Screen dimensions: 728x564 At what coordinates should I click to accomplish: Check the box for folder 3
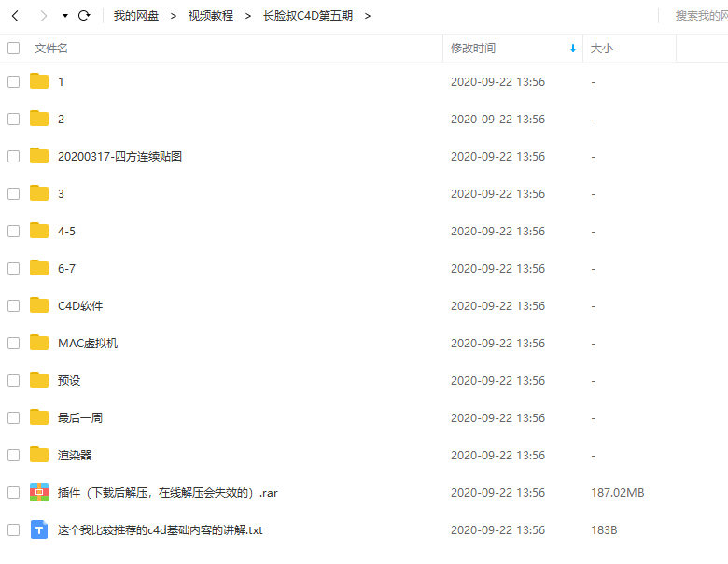(x=13, y=193)
